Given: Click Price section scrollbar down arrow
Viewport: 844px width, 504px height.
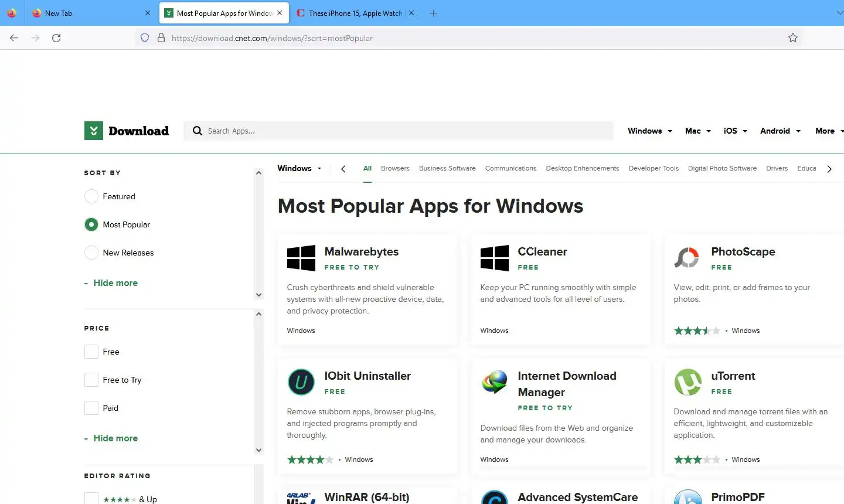Looking at the screenshot, I should [x=258, y=450].
